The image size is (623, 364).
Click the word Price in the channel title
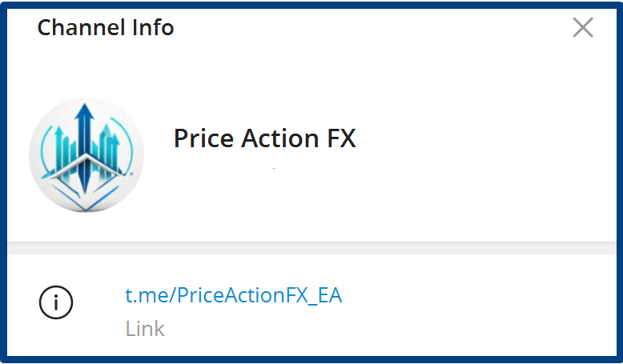(201, 138)
